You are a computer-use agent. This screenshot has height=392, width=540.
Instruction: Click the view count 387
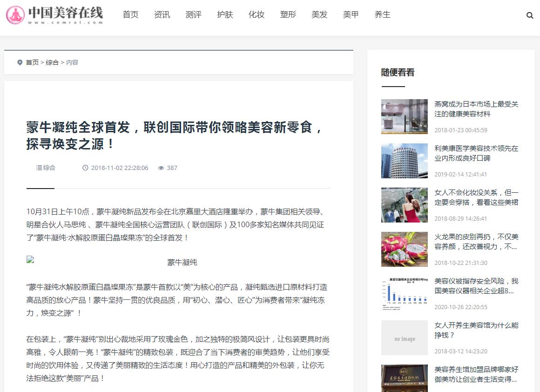click(x=172, y=168)
